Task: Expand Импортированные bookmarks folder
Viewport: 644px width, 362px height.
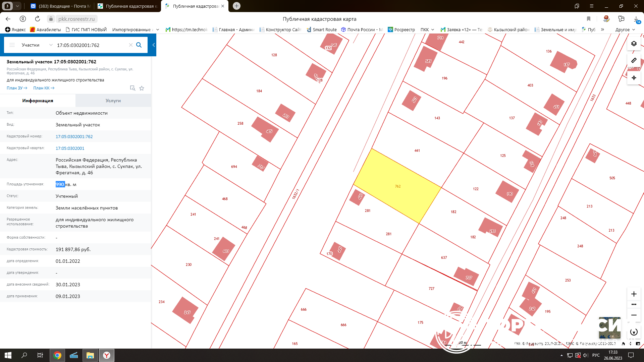Action: (136, 29)
